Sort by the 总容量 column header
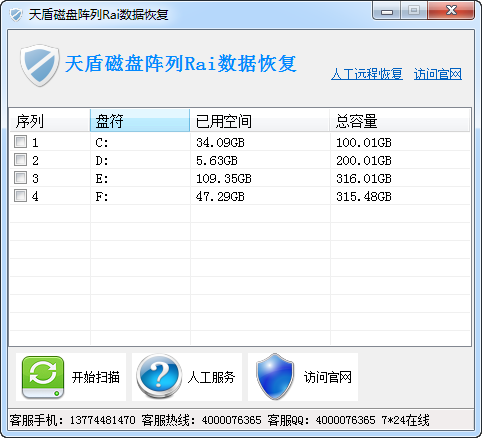Screen dimensions: 482x438 coord(400,121)
